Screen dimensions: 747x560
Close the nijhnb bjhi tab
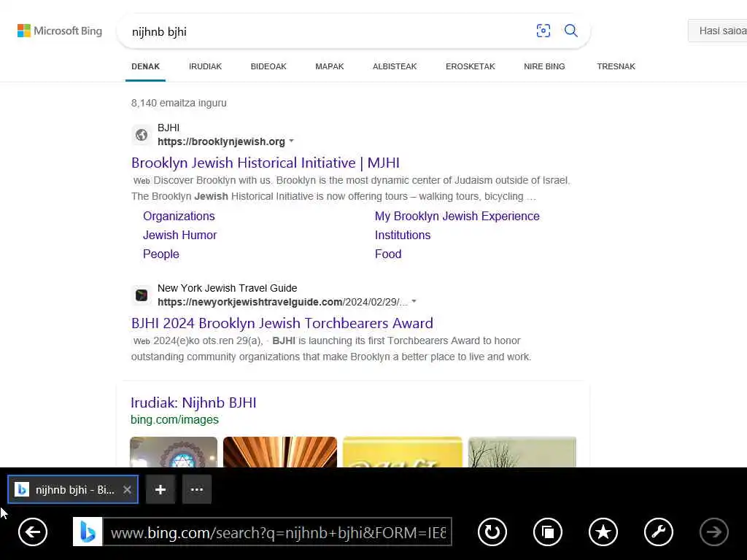pyautogui.click(x=127, y=489)
